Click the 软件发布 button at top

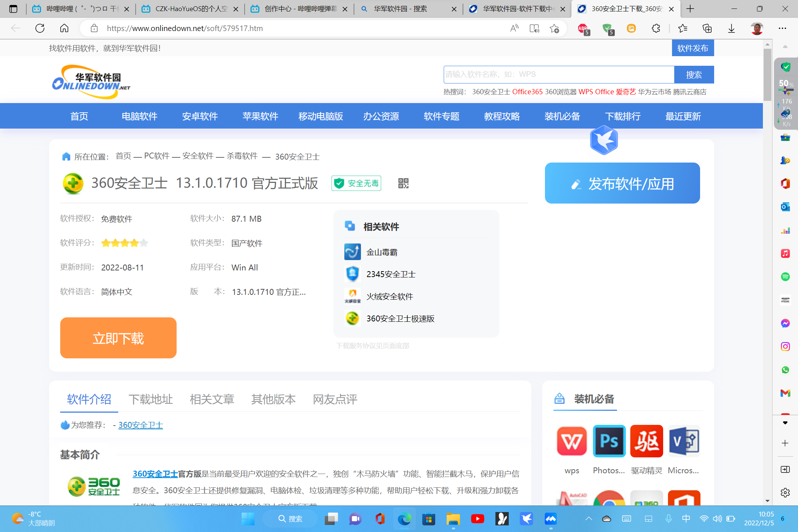click(693, 48)
